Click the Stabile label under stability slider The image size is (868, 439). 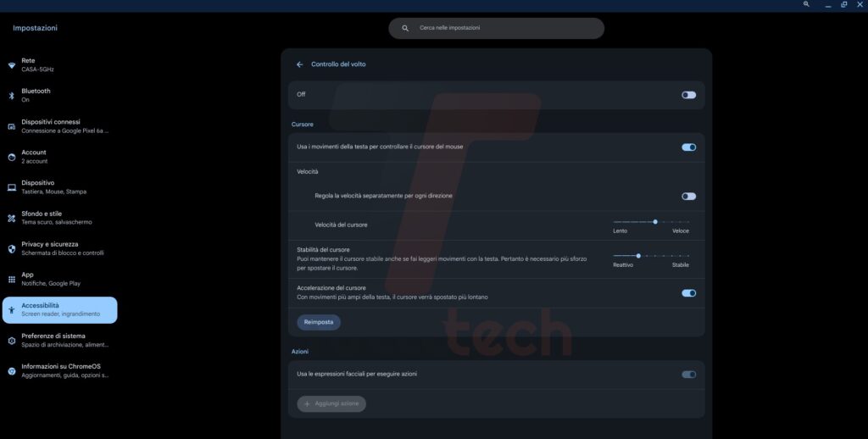681,265
